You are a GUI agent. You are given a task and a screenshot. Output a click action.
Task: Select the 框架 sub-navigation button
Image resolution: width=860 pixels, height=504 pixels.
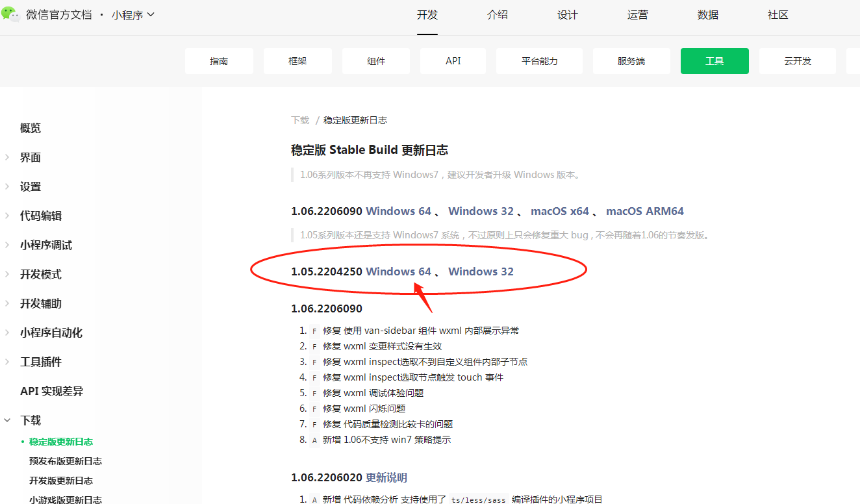click(x=297, y=61)
